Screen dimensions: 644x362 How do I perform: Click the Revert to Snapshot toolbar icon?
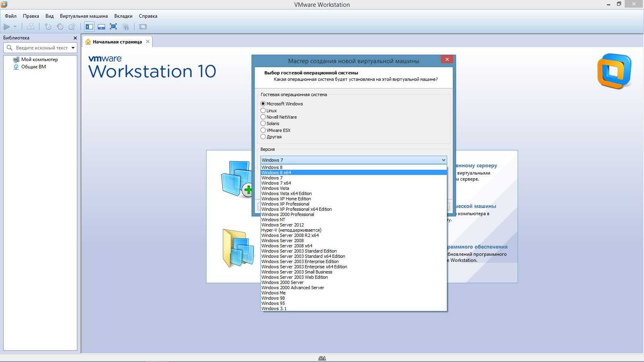coord(60,27)
